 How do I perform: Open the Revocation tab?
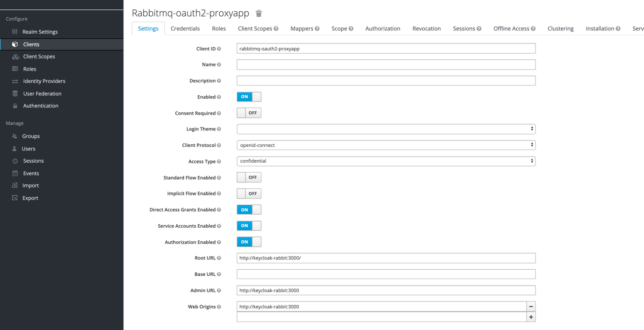(x=427, y=29)
